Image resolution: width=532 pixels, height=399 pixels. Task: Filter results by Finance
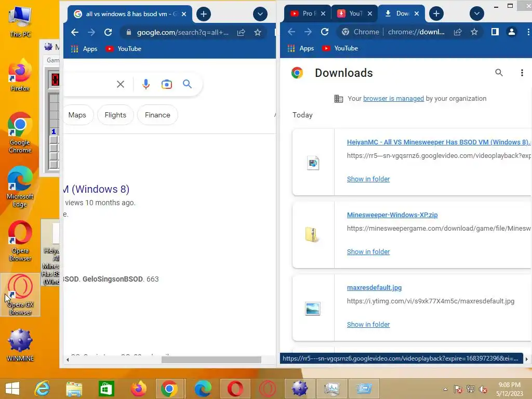157,115
